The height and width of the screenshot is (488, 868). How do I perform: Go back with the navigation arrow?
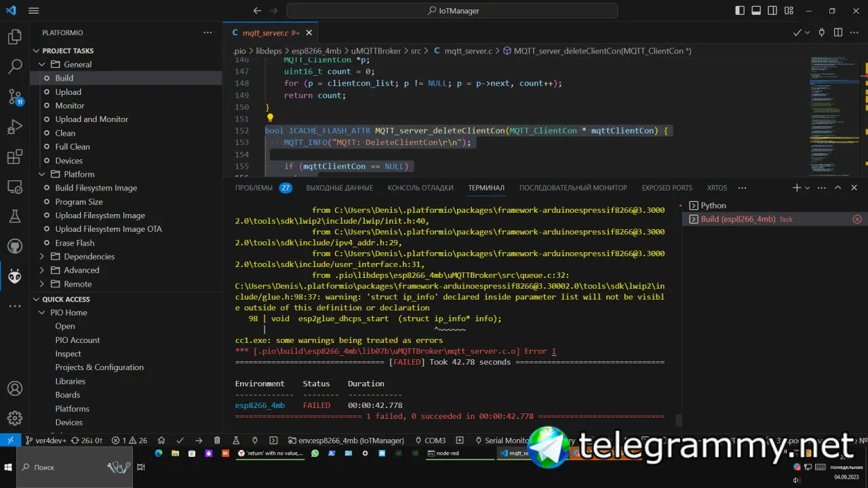pyautogui.click(x=257, y=11)
